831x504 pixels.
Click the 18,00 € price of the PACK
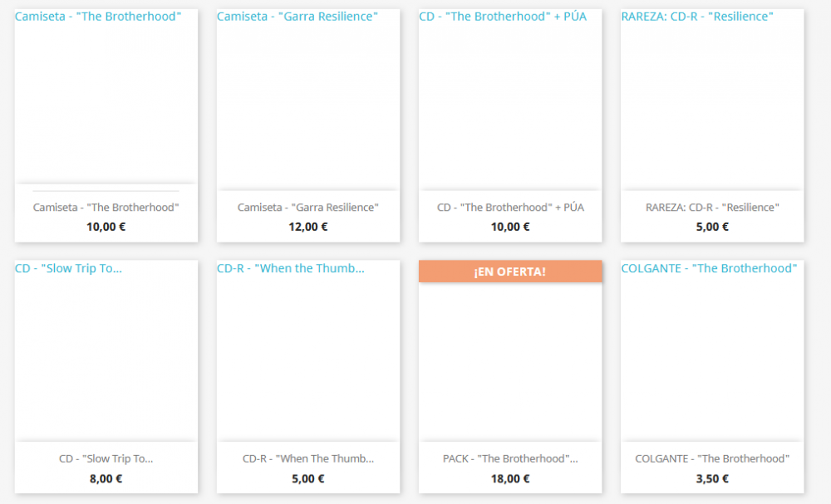pyautogui.click(x=510, y=479)
